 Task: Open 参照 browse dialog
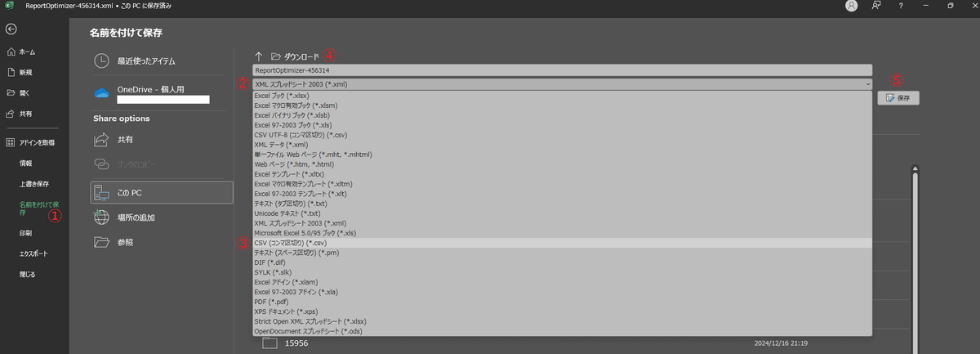[162, 242]
